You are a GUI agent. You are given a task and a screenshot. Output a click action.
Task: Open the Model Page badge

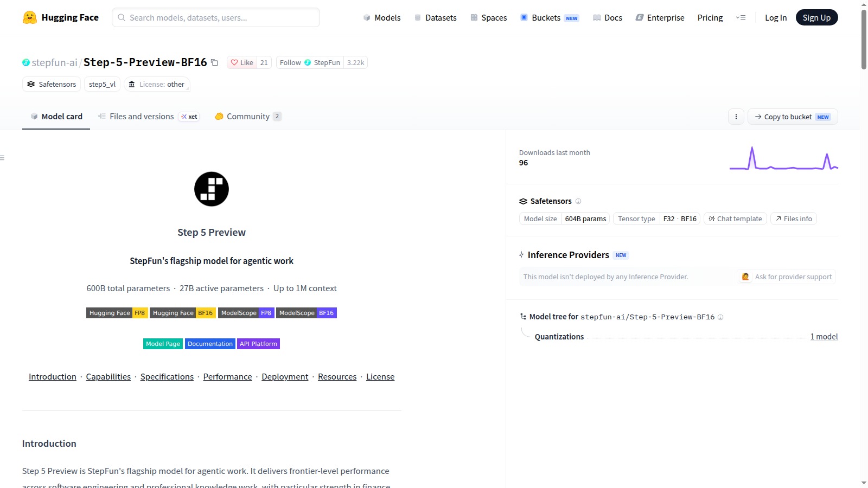tap(163, 344)
